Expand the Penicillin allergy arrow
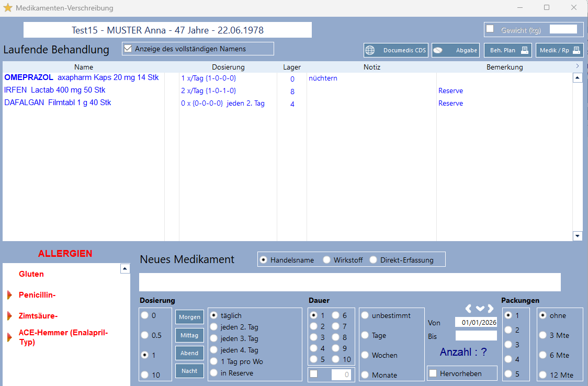Image resolution: width=588 pixels, height=386 pixels. coord(9,296)
